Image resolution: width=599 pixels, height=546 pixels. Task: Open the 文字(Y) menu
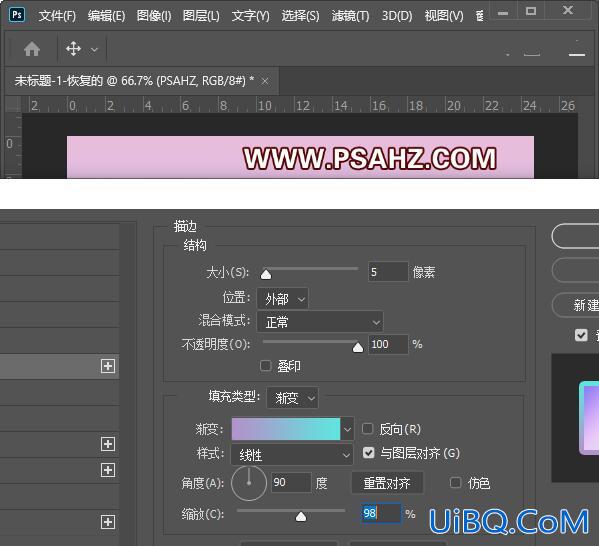[250, 16]
